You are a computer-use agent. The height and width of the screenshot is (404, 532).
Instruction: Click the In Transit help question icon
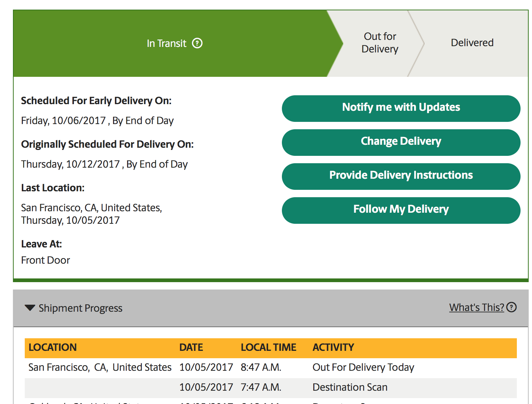[x=197, y=43]
